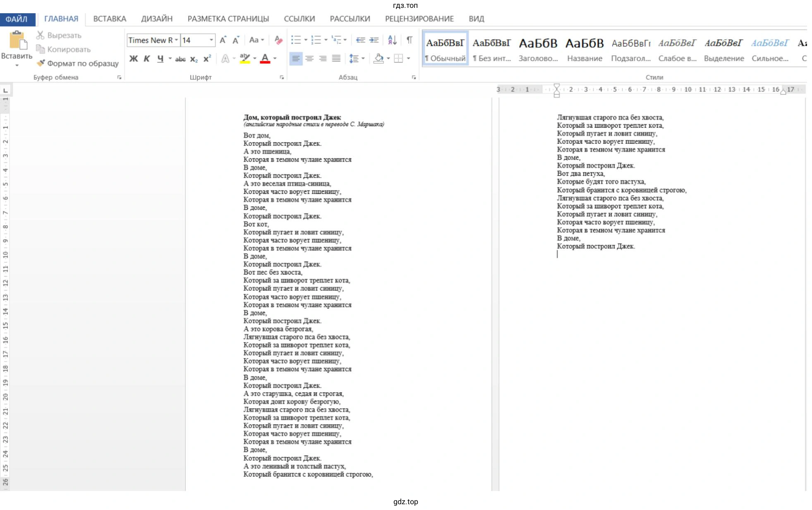Align text to the left
The image size is (812, 510).
tap(296, 59)
